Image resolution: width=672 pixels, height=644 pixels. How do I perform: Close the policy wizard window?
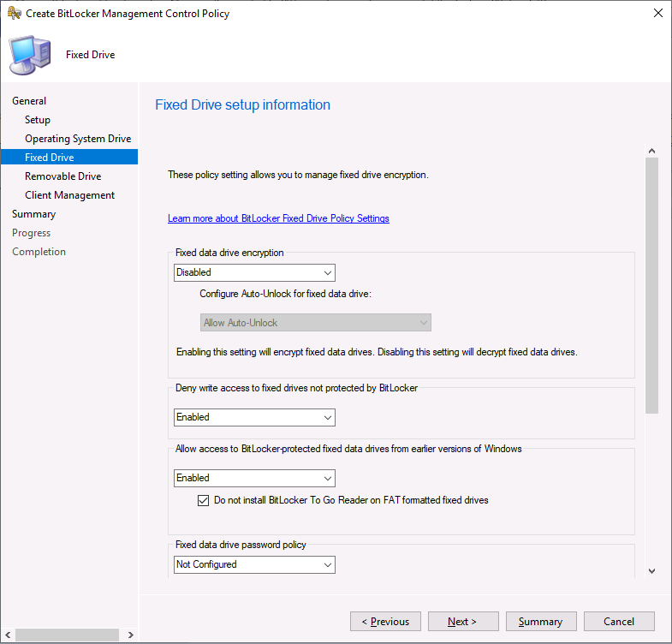pyautogui.click(x=657, y=14)
